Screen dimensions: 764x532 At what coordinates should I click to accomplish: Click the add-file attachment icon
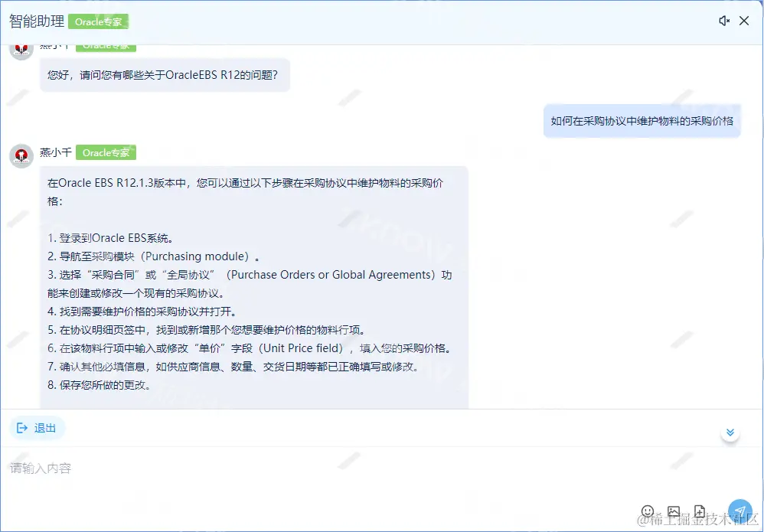coord(700,511)
